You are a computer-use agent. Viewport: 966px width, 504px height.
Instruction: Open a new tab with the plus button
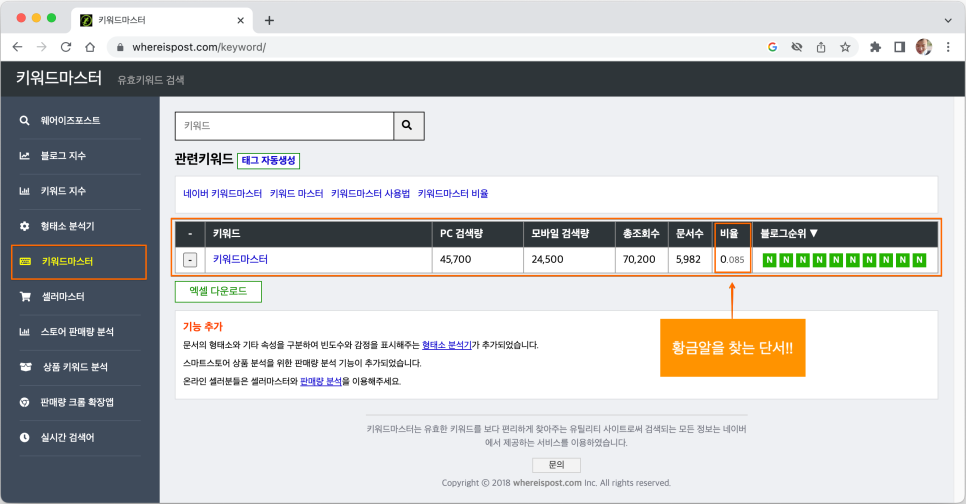pyautogui.click(x=269, y=20)
